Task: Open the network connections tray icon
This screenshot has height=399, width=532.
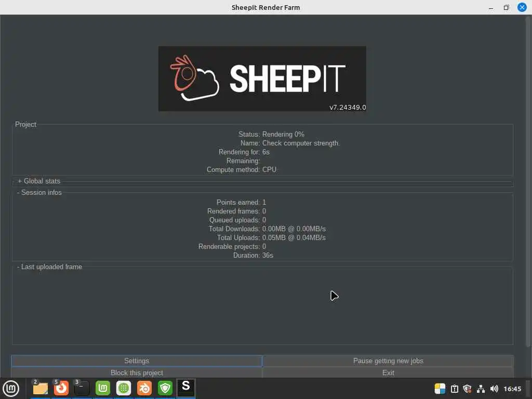Action: pos(481,389)
